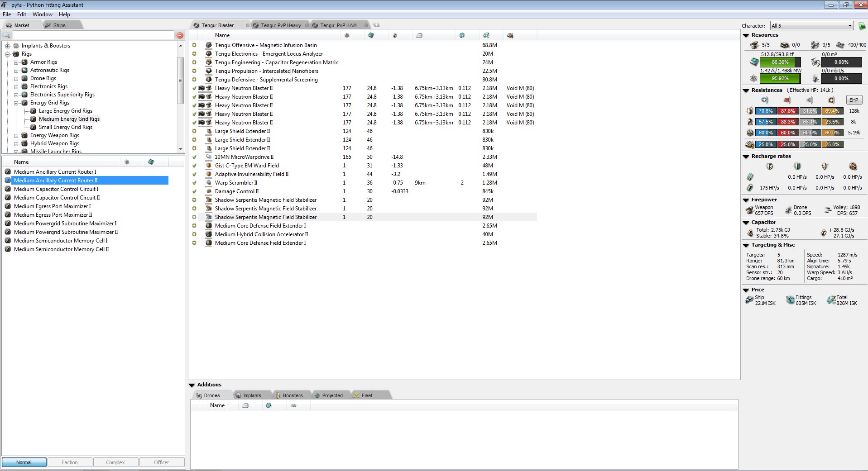Click the range column icon in fitting header
This screenshot has height=471, width=868.
point(419,35)
